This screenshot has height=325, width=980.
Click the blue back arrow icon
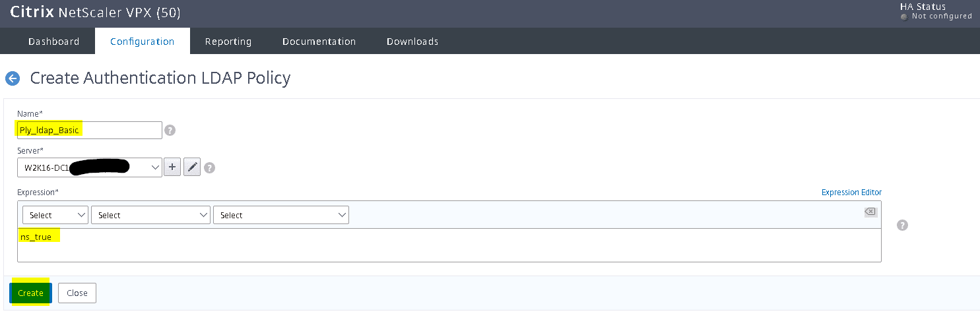(13, 78)
